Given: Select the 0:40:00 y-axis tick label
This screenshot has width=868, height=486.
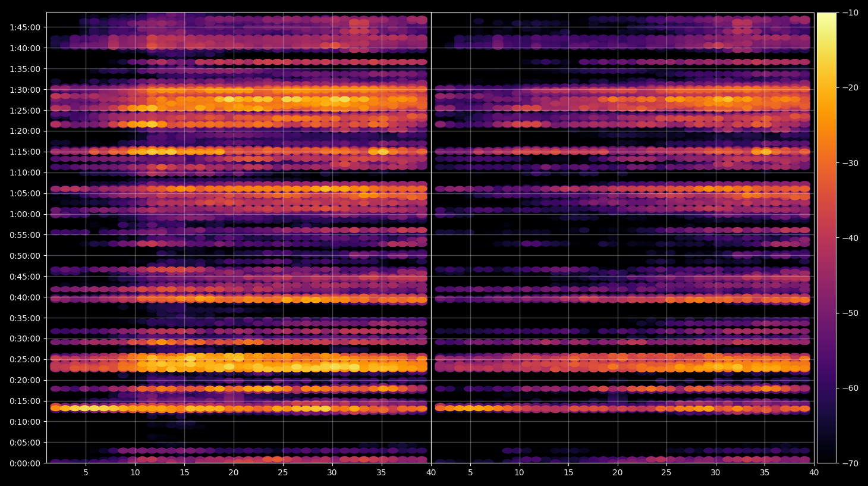Looking at the screenshot, I should point(25,297).
